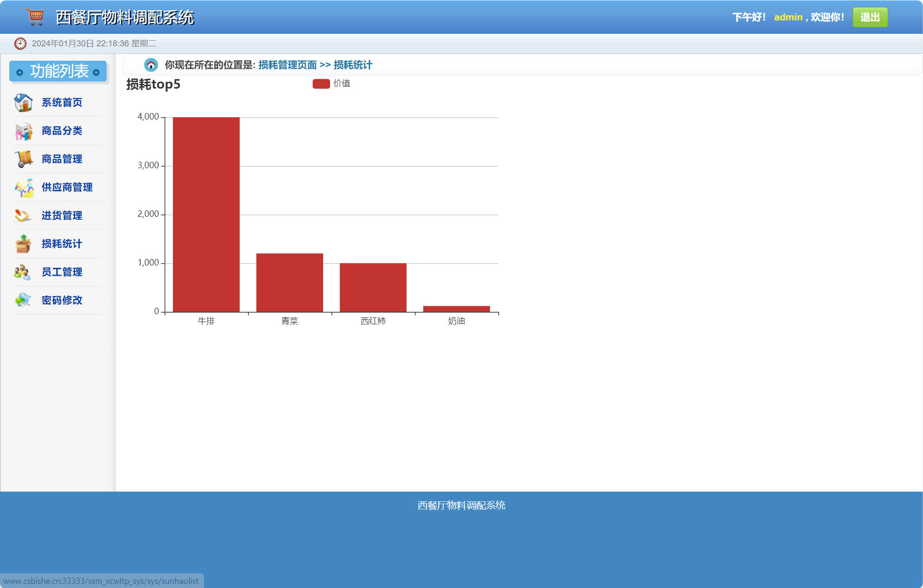This screenshot has width=923, height=588.
Task: Click the red 价值 legend color swatch
Action: click(x=321, y=83)
